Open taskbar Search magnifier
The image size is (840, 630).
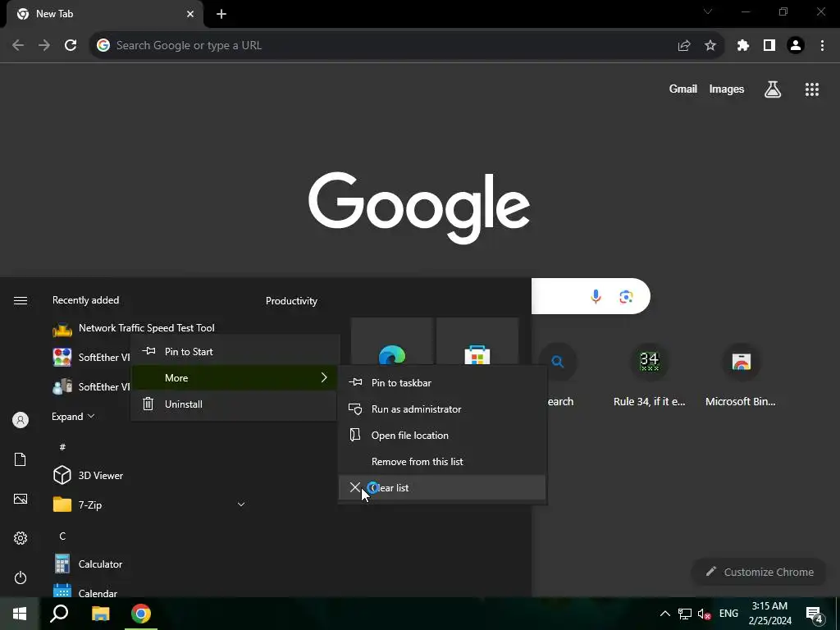(x=59, y=614)
